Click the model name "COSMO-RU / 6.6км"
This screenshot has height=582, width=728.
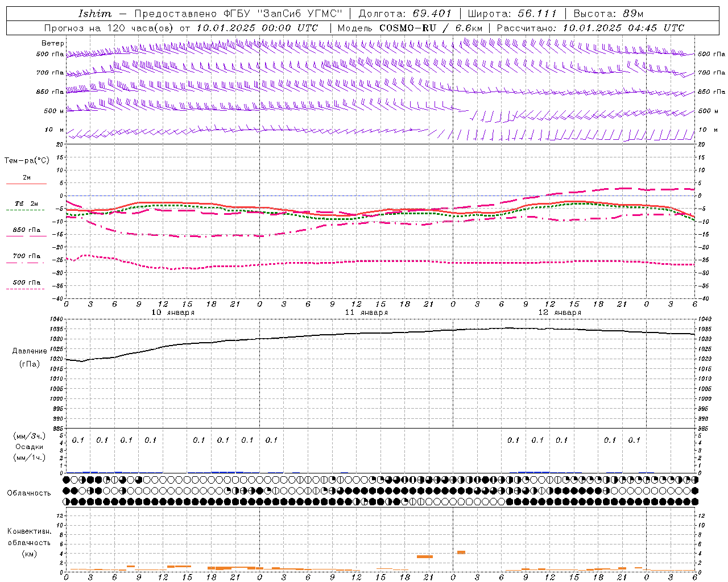[431, 28]
